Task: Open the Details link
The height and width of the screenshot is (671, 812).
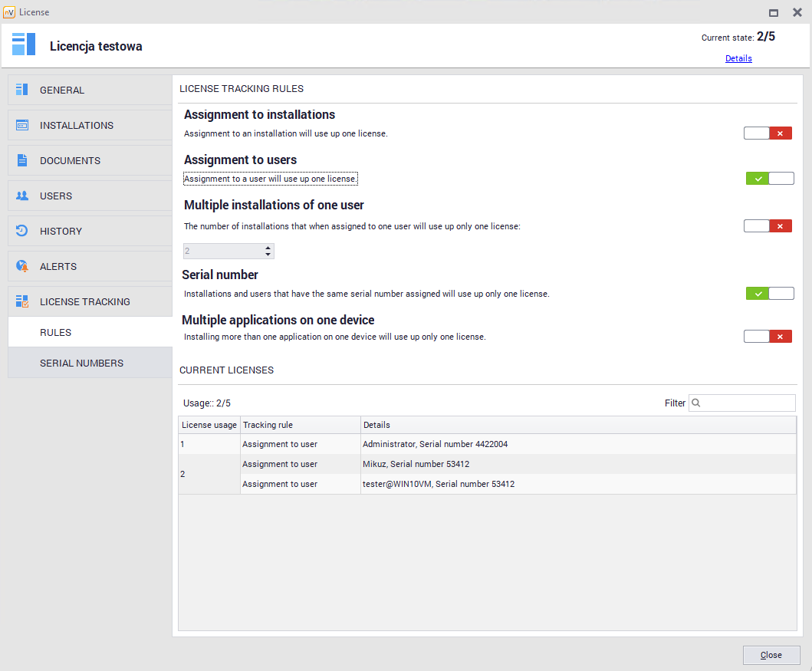Action: [x=738, y=58]
